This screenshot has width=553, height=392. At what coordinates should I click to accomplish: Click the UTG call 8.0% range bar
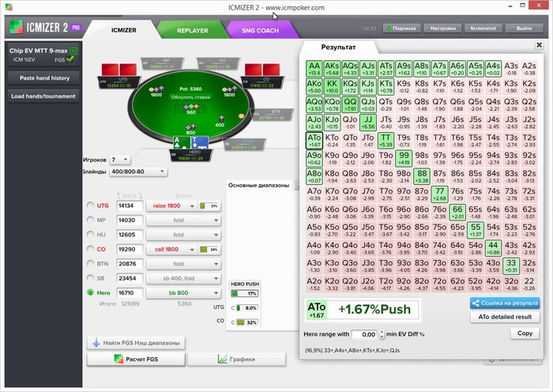point(246,307)
